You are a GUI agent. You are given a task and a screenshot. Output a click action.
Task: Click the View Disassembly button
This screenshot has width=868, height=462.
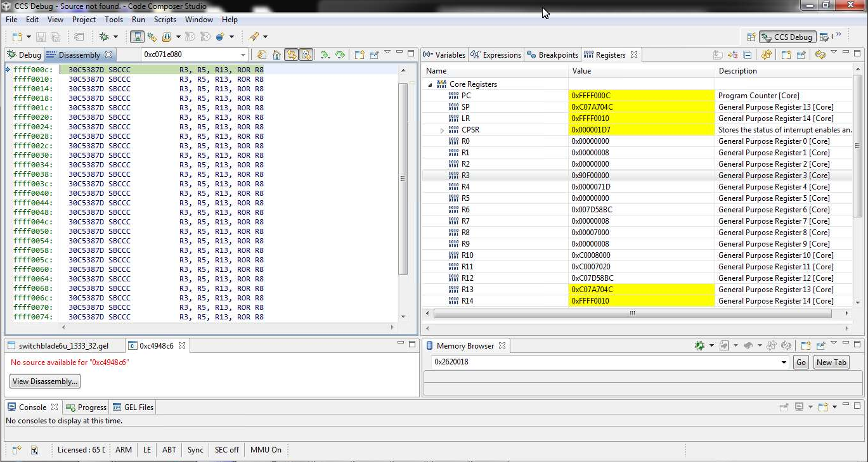44,381
